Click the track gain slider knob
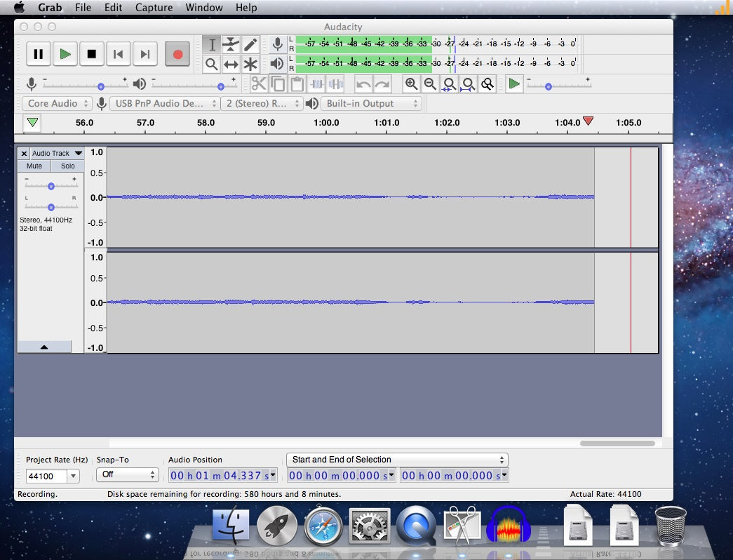Screen dimensions: 733x560 coord(51,186)
